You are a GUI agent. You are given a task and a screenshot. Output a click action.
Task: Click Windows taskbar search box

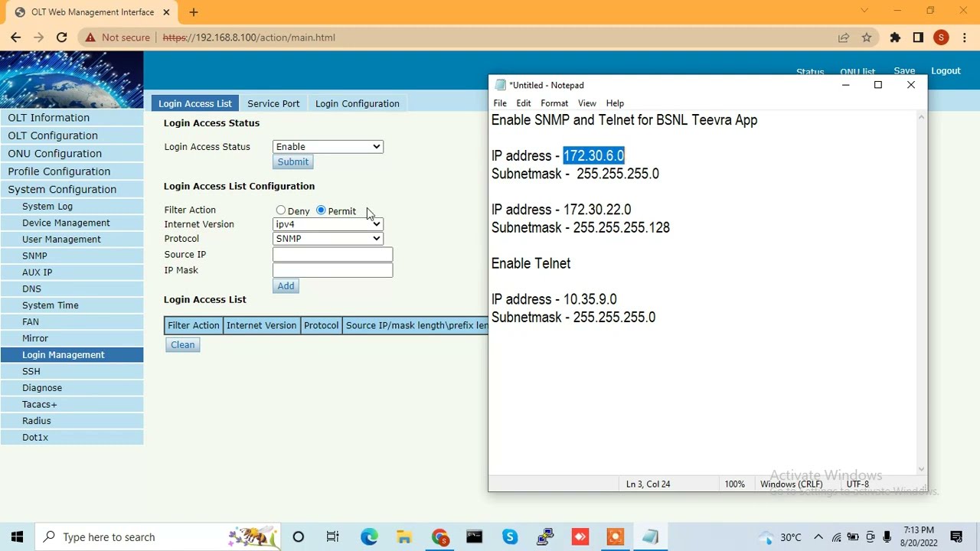[158, 536]
